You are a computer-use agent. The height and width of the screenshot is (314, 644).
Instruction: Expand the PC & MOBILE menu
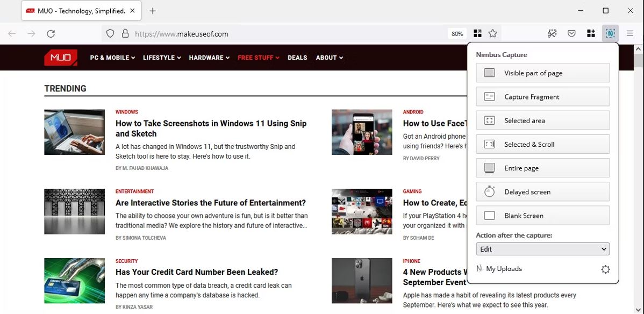pyautogui.click(x=112, y=58)
